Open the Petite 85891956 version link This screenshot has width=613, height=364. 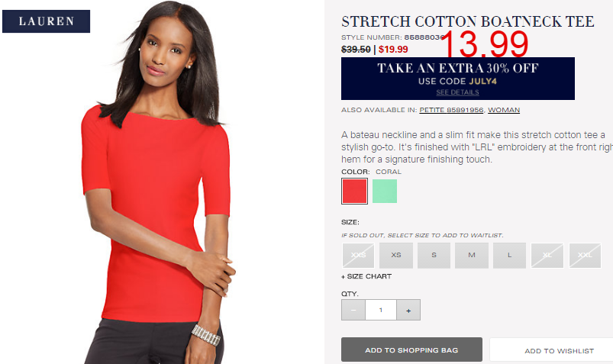click(x=451, y=110)
